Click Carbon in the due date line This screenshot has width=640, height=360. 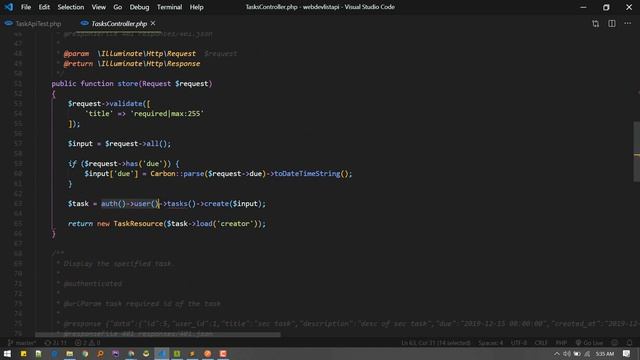(162, 173)
